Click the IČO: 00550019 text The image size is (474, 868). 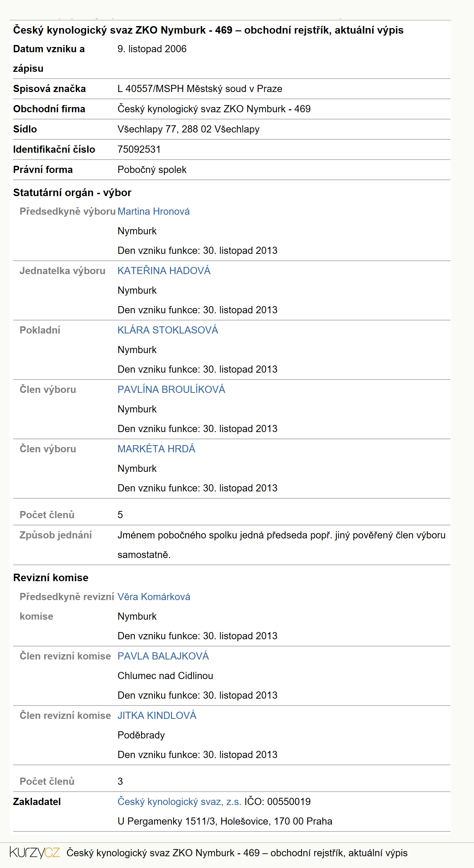(277, 801)
